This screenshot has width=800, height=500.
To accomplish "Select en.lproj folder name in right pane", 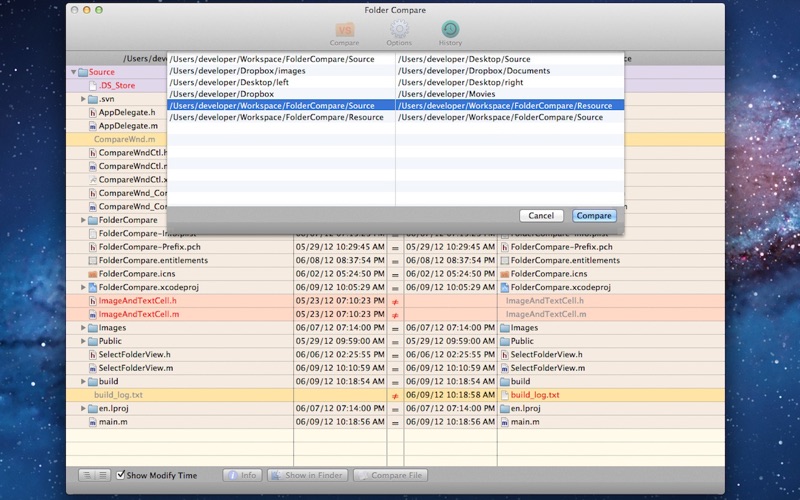I will coord(526,408).
